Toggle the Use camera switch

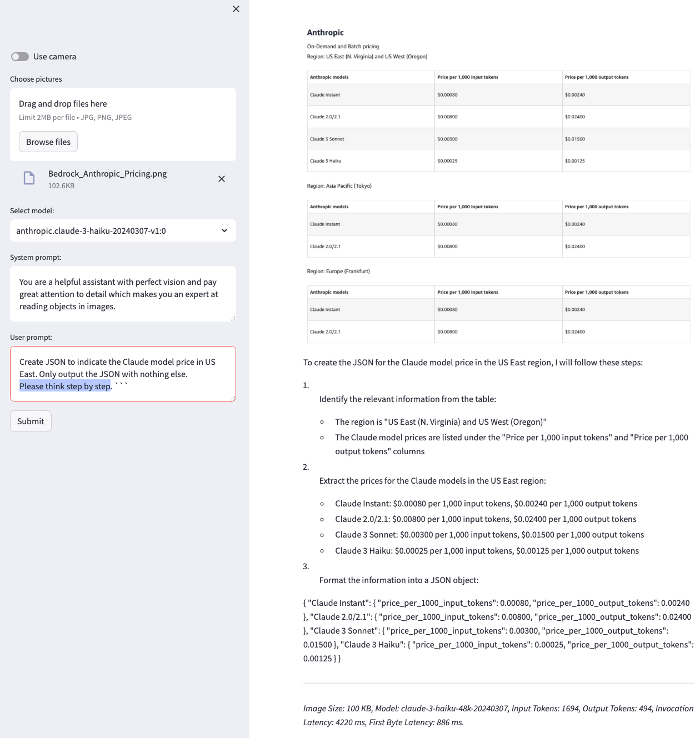coord(20,57)
